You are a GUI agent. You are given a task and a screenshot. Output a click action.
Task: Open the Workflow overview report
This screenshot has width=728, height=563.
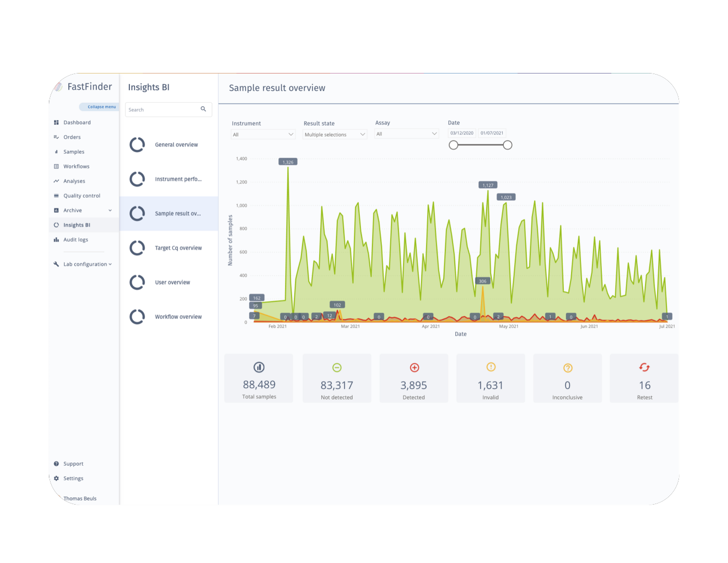(x=169, y=316)
